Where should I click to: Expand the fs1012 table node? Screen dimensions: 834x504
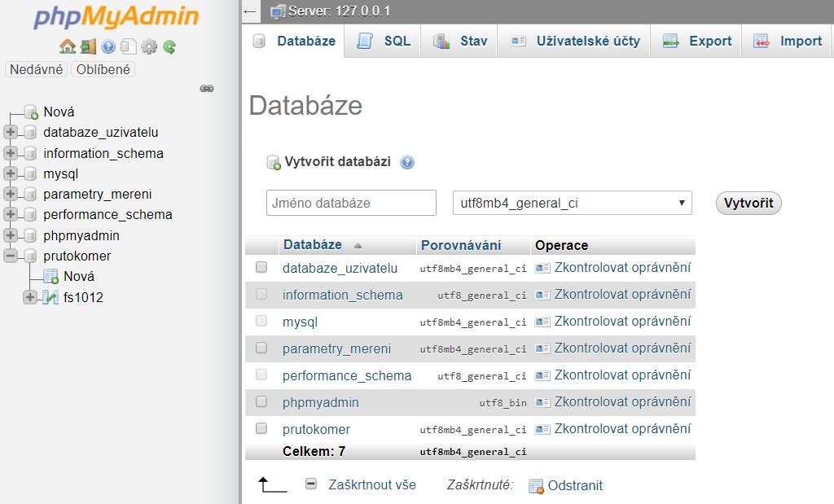click(30, 297)
